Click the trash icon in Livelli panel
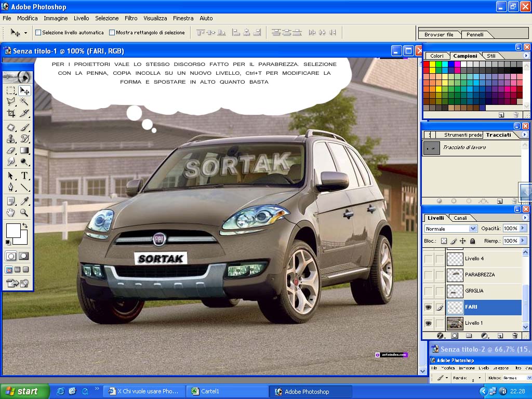Image resolution: width=532 pixels, height=399 pixels. (x=515, y=336)
